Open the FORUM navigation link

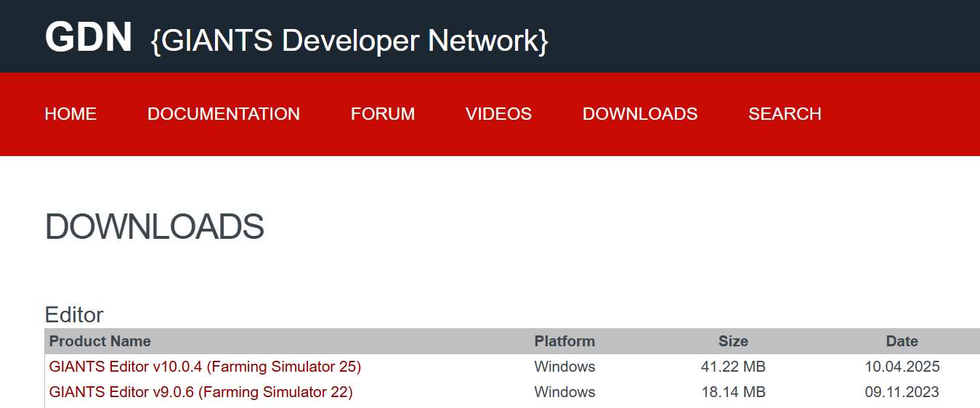pos(382,114)
